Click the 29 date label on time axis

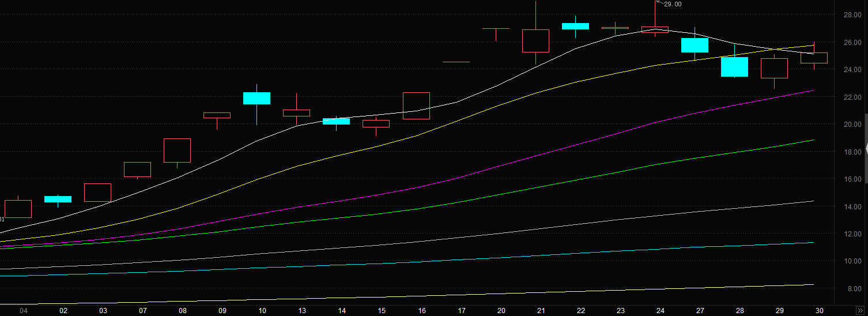[780, 311]
